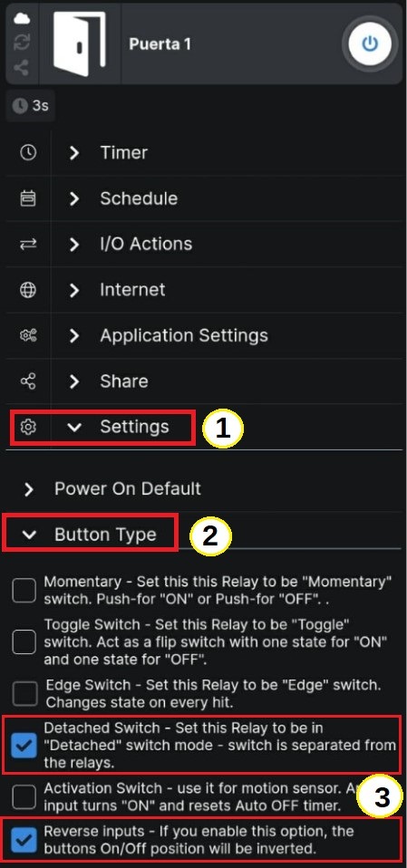This screenshot has width=407, height=868.
Task: Collapse the Button Type section
Action: [x=90, y=534]
